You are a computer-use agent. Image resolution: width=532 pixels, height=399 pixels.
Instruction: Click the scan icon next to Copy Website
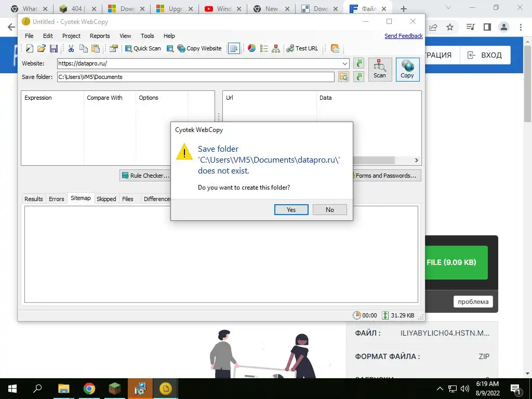point(170,48)
